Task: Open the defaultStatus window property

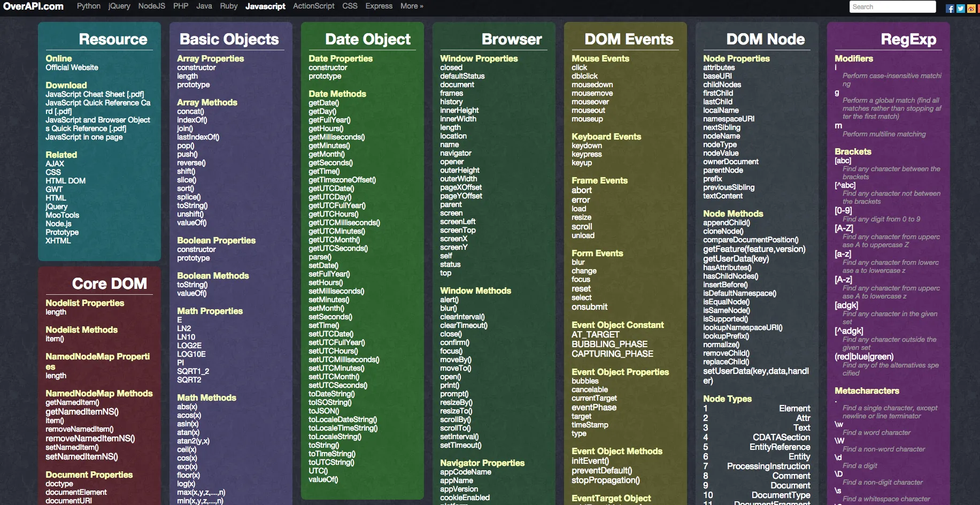Action: point(462,76)
